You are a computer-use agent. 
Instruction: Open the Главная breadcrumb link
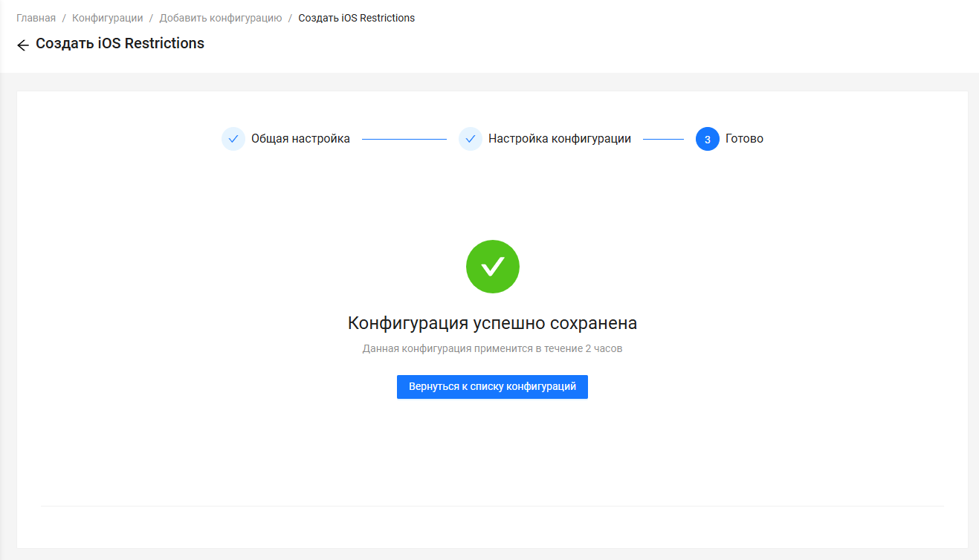[36, 18]
